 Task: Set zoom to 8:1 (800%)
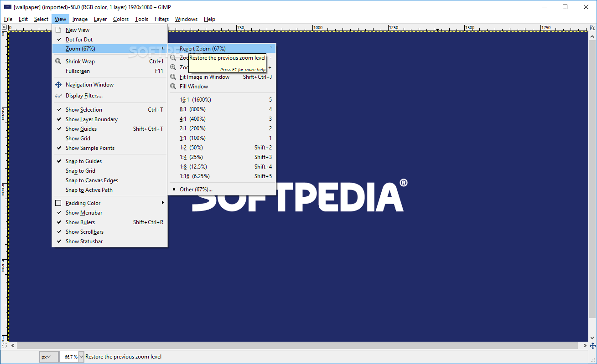point(222,109)
